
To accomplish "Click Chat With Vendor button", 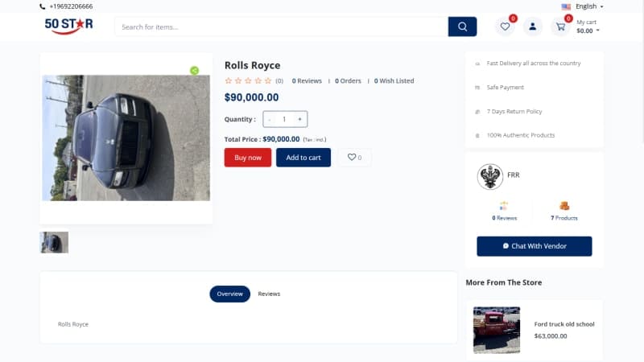I will (x=535, y=246).
